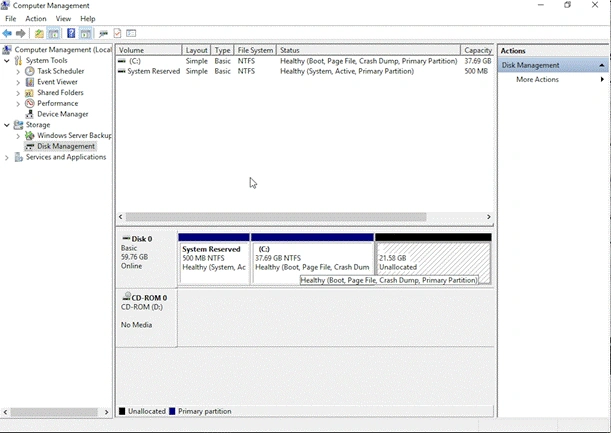Click the left arrow of volume list scrollbar
The width and height of the screenshot is (611, 433).
click(x=121, y=217)
